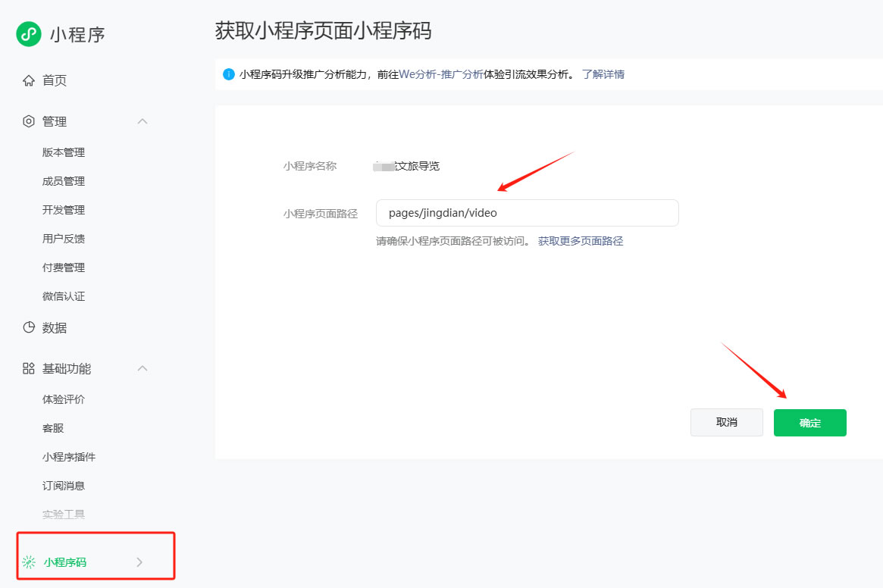Viewport: 883px width, 588px height.
Task: Click the home icon beside 首页
Action: tap(29, 80)
